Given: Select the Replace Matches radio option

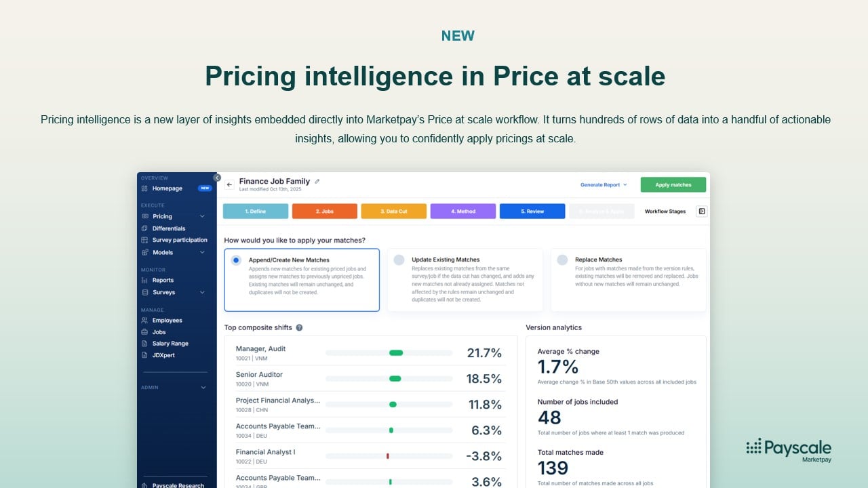Looking at the screenshot, I should point(562,260).
